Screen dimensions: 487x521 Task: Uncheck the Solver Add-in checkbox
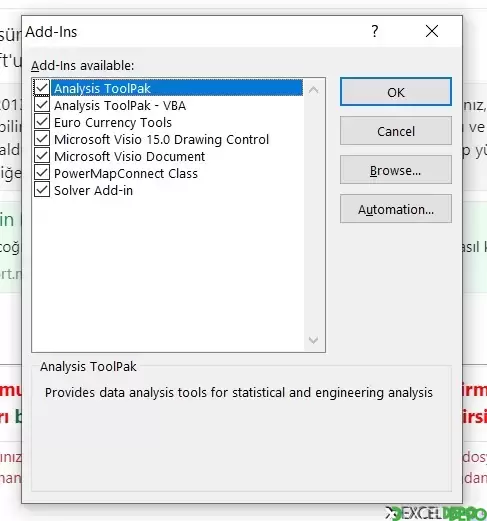point(42,190)
